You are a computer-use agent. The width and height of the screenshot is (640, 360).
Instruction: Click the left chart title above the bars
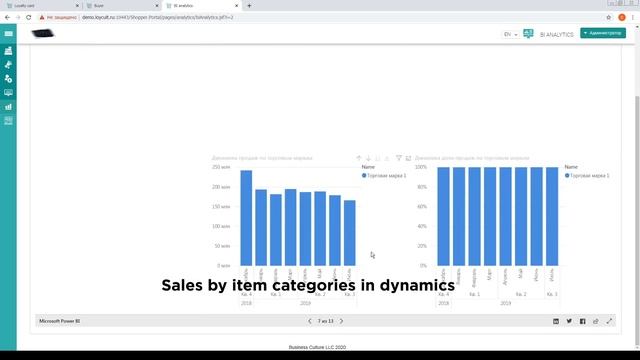coord(262,158)
